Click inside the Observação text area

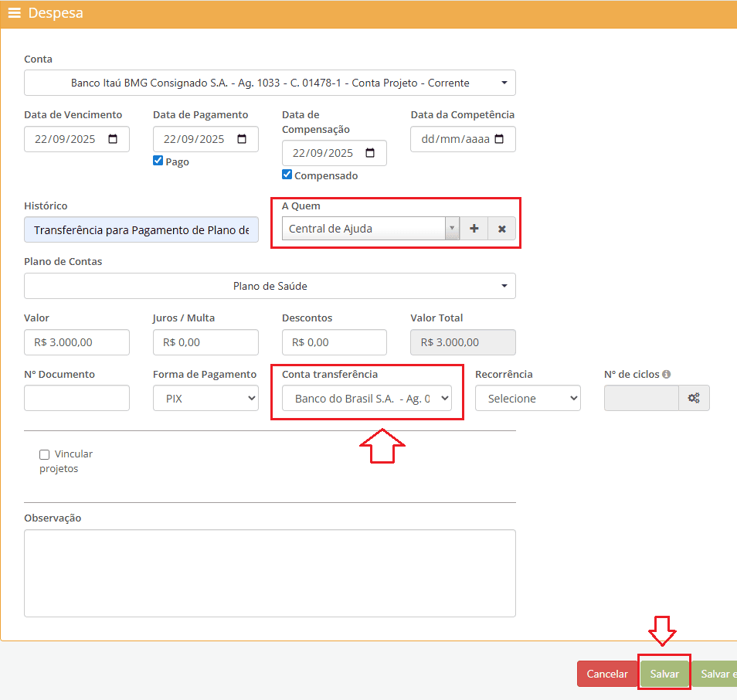270,573
